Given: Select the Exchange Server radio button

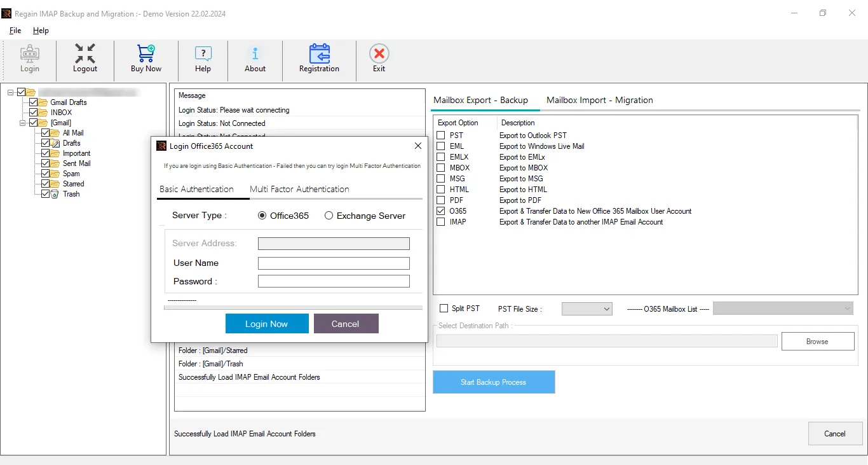Looking at the screenshot, I should point(329,216).
